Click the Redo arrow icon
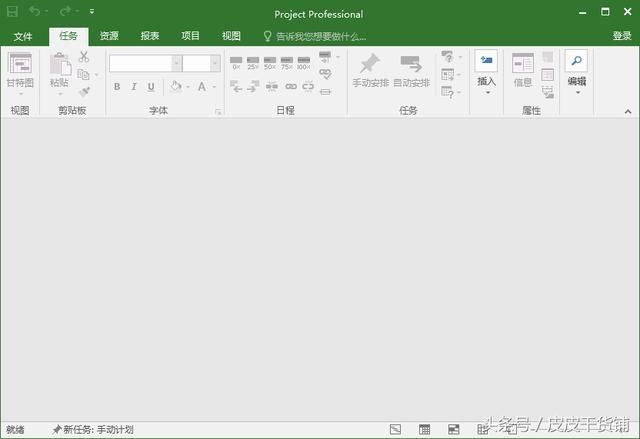This screenshot has height=439, width=640. point(65,11)
